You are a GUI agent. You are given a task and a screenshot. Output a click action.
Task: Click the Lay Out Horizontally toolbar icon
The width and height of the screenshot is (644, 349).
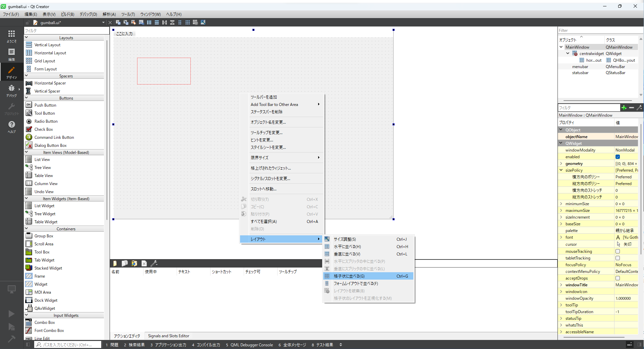pyautogui.click(x=149, y=22)
